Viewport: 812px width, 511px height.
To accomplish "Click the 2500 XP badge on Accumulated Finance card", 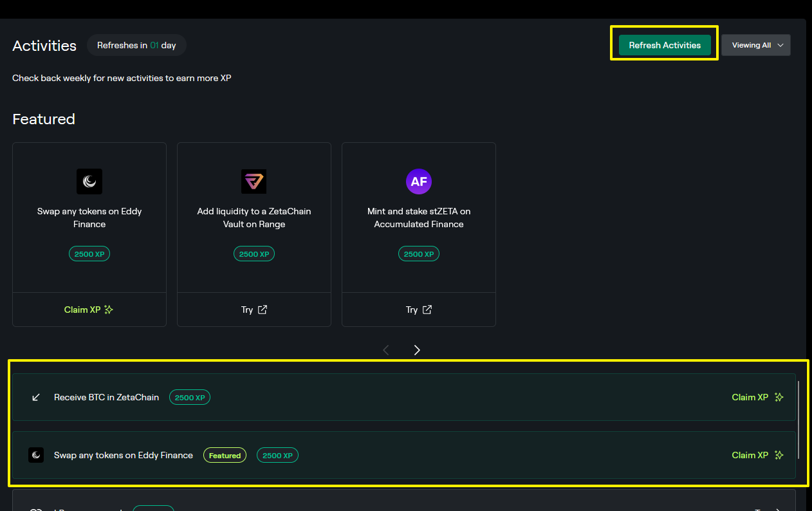I will pyautogui.click(x=419, y=254).
